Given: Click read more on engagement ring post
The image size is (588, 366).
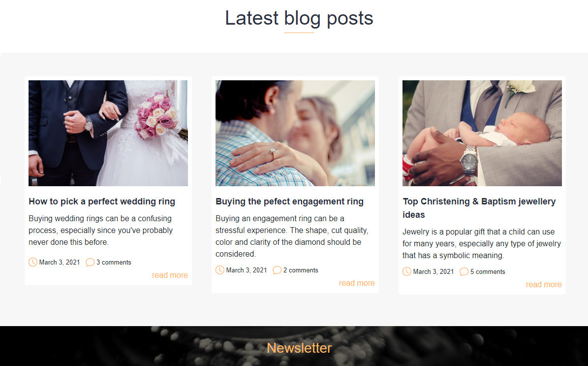Looking at the screenshot, I should click(357, 283).
